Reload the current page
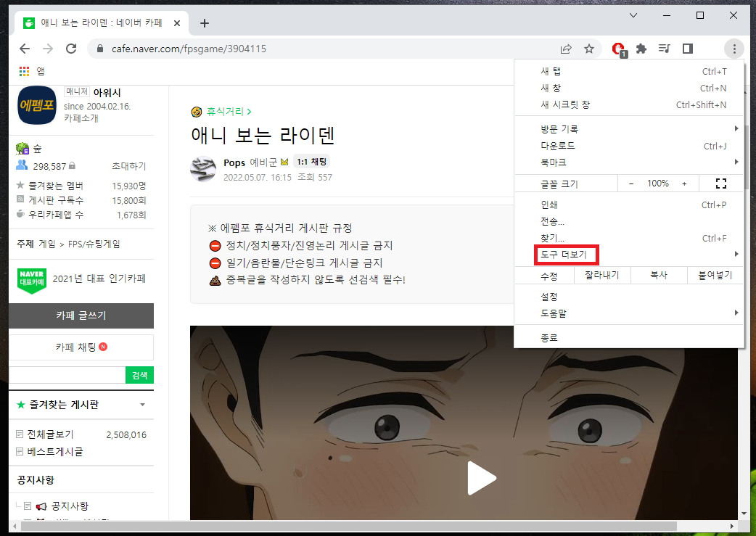 [71, 49]
